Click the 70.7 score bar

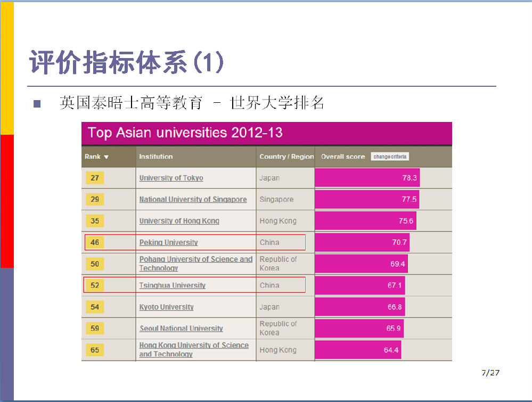coord(362,242)
